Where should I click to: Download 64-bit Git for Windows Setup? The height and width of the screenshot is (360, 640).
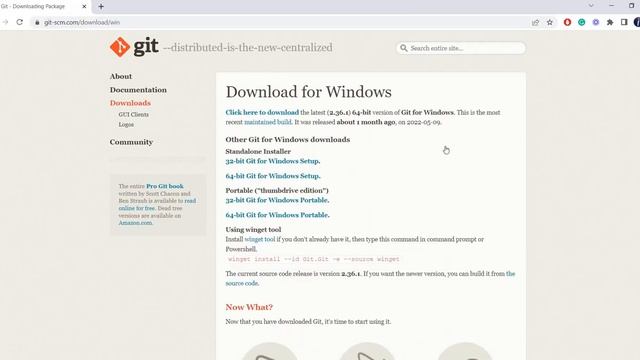[273, 176]
